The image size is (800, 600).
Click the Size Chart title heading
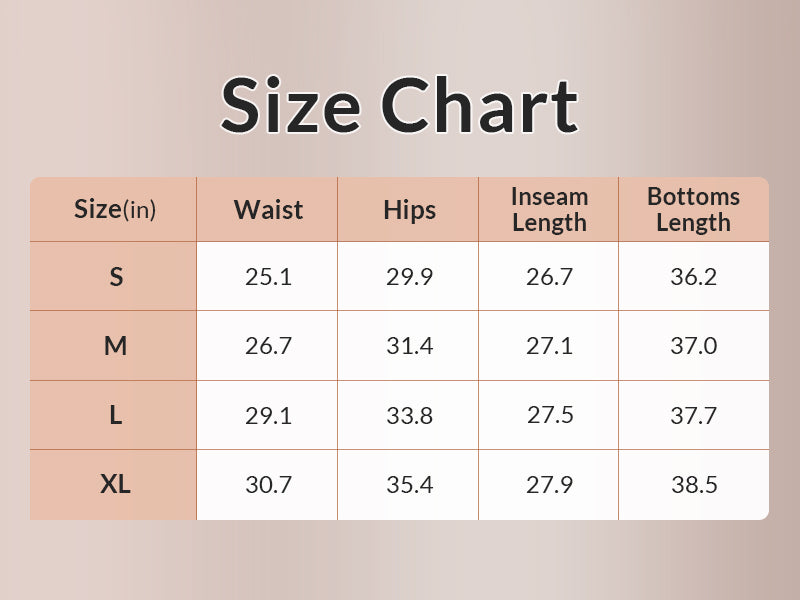click(x=399, y=105)
